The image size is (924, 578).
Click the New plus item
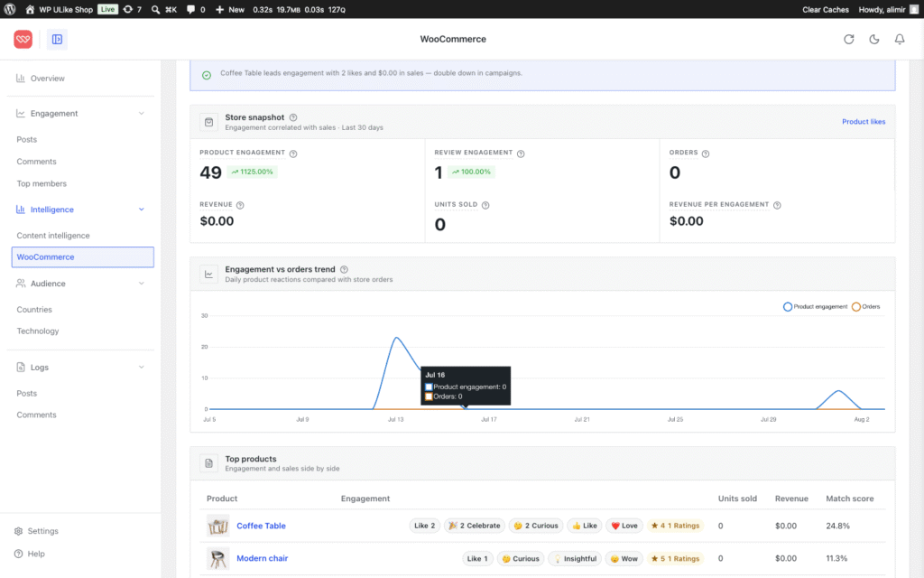[x=230, y=9]
